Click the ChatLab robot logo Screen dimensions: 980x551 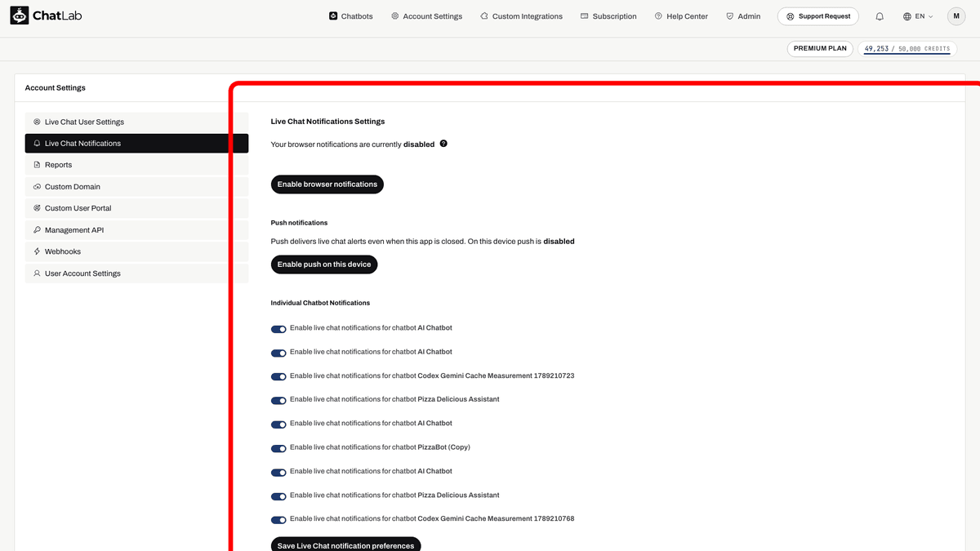(x=20, y=16)
